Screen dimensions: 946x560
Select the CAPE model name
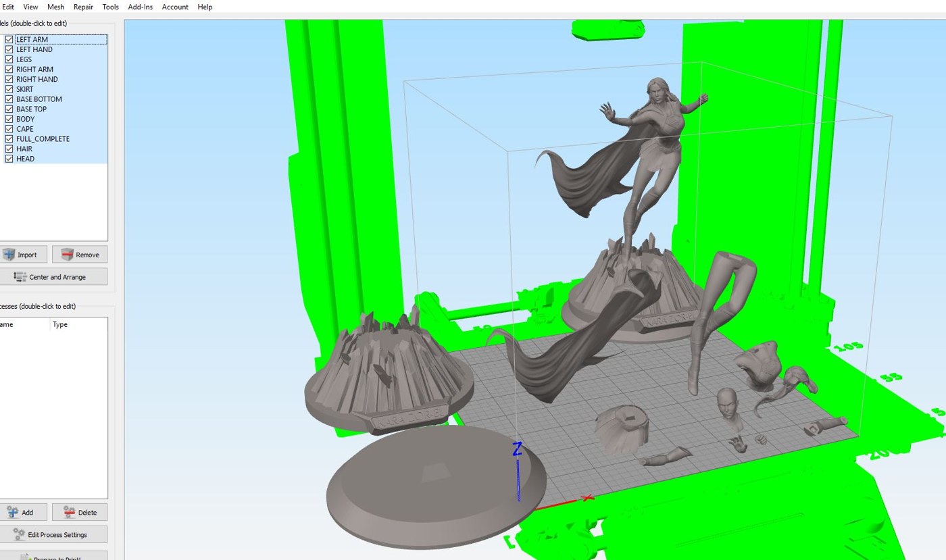pos(24,129)
